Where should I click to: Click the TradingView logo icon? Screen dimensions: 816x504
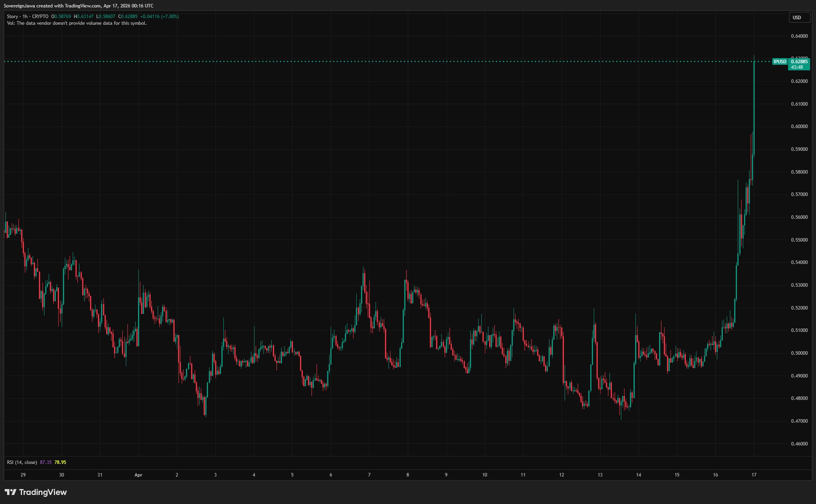pyautogui.click(x=10, y=492)
